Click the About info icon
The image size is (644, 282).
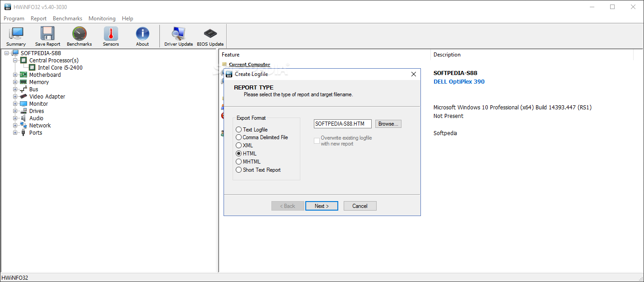pos(142,33)
